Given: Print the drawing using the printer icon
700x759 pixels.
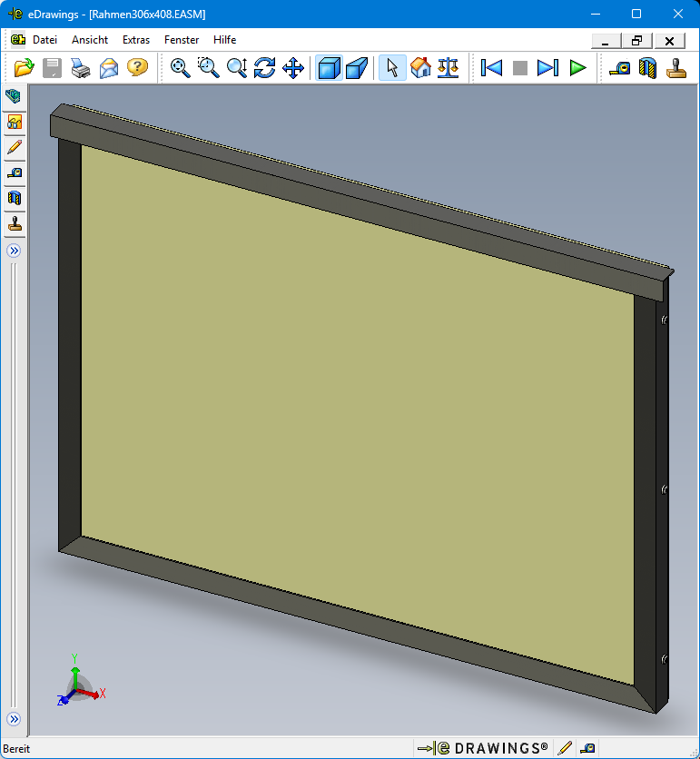Looking at the screenshot, I should tap(81, 68).
